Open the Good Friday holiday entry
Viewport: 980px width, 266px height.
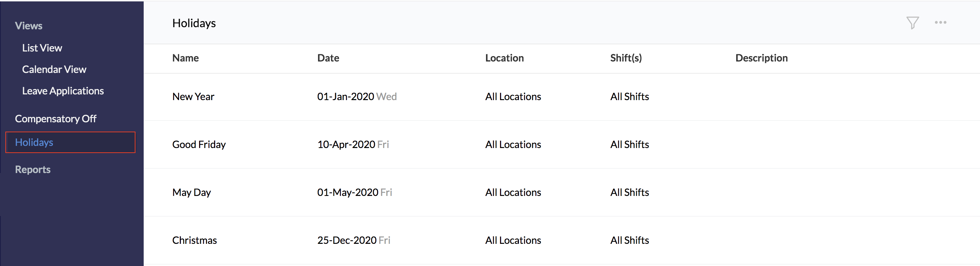199,144
